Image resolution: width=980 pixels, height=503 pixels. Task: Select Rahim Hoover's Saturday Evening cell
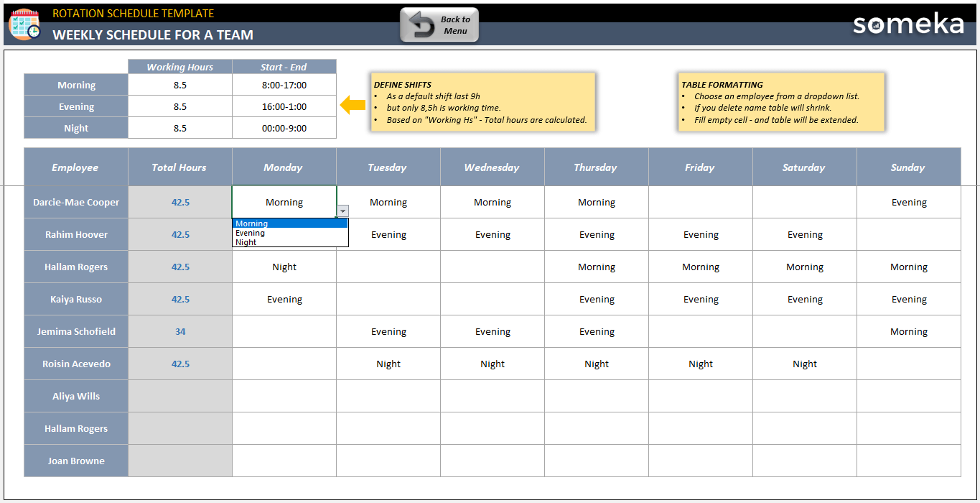click(x=805, y=234)
